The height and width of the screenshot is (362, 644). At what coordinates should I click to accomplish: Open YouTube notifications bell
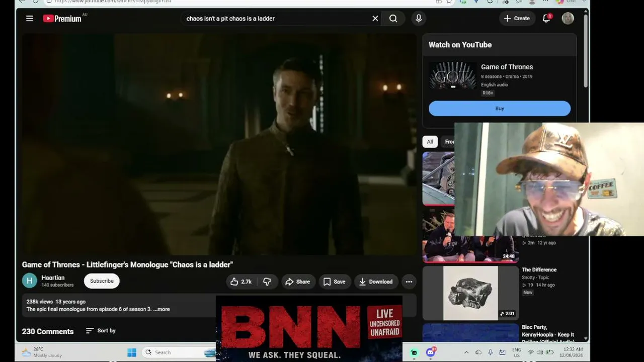pos(547,19)
